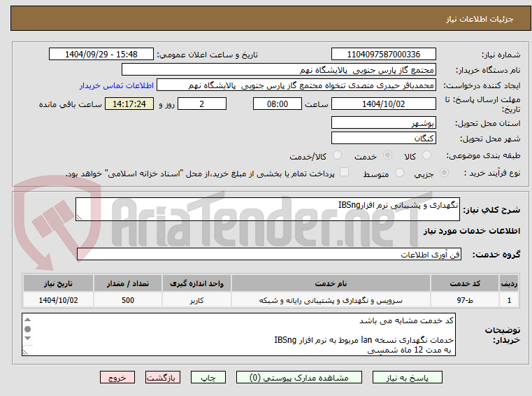
Task: Click the واحد اندازه گیری column header
Action: point(196,283)
